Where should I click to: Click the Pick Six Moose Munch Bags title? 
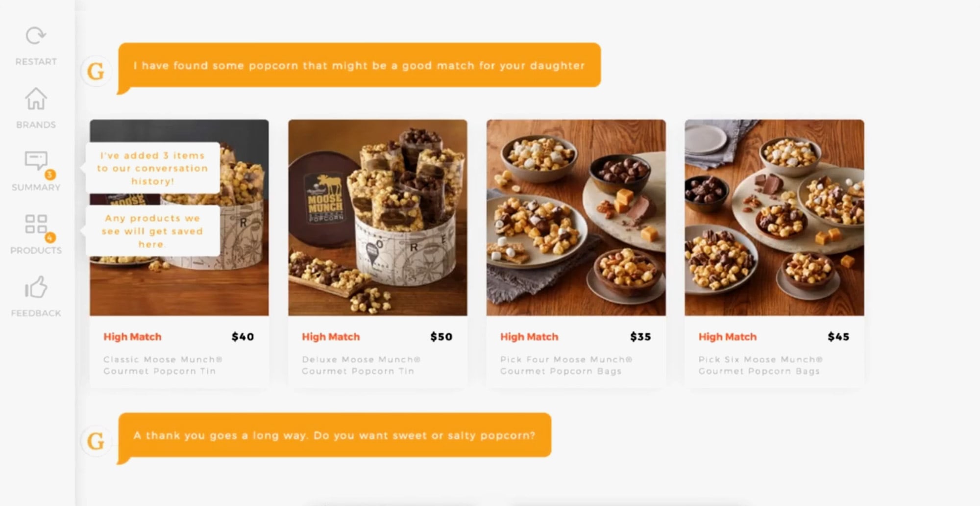coord(761,365)
